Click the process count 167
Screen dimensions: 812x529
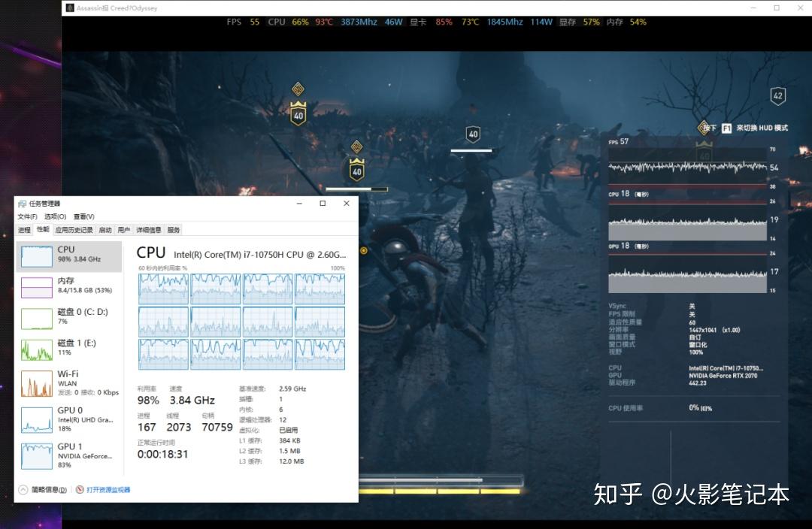147,427
